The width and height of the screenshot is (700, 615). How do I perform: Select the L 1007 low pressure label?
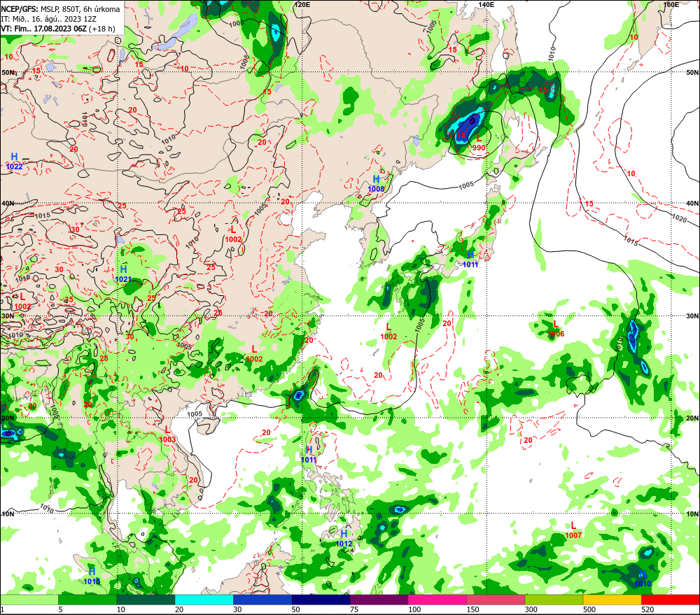(x=573, y=530)
